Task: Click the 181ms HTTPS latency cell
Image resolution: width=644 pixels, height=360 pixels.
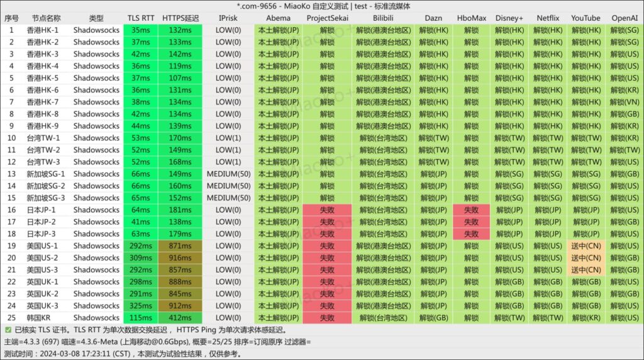Action: click(180, 210)
